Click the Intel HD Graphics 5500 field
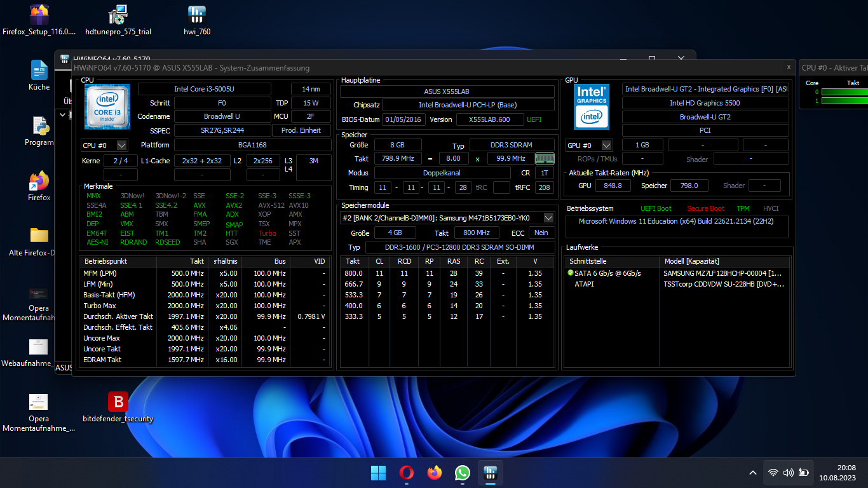The image size is (868, 488). [x=705, y=103]
